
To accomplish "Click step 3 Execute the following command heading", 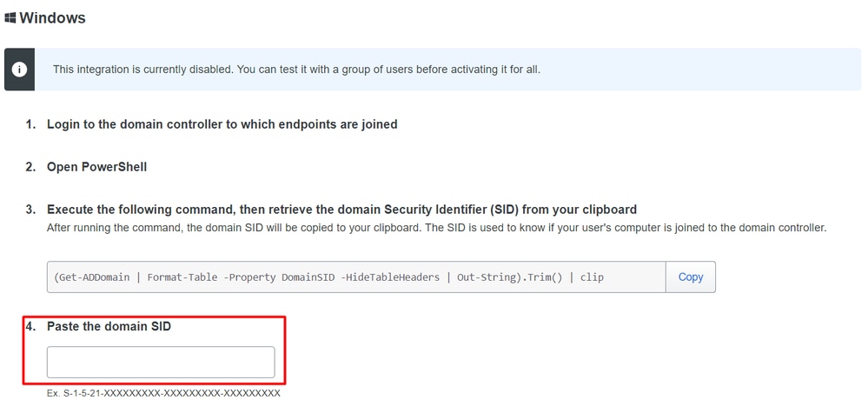I will pyautogui.click(x=341, y=210).
